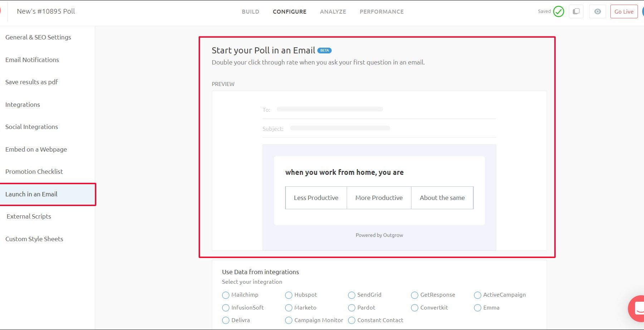Image resolution: width=644 pixels, height=330 pixels.
Task: Select the Mailchimp integration radio button
Action: pyautogui.click(x=226, y=295)
